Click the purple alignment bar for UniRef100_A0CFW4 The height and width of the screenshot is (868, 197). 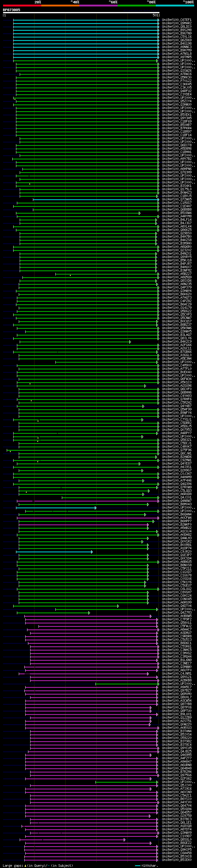click(x=89, y=518)
